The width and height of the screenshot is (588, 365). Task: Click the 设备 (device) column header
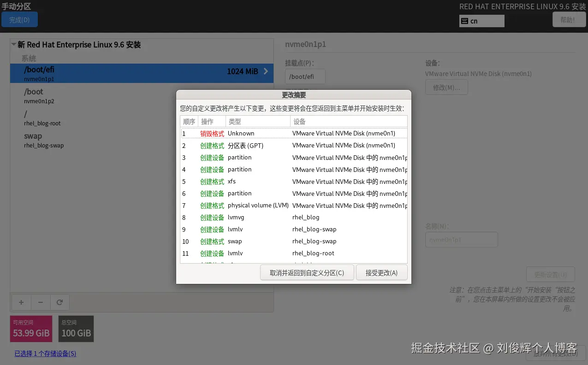point(349,122)
